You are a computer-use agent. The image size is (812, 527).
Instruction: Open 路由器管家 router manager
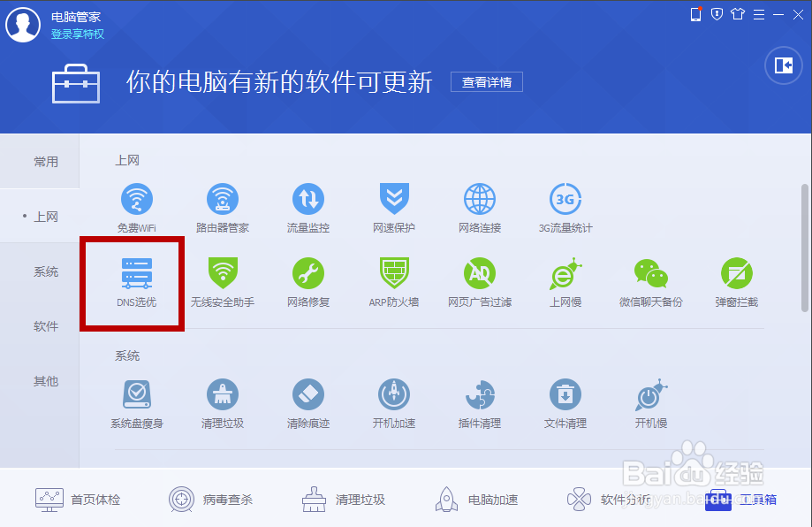223,207
